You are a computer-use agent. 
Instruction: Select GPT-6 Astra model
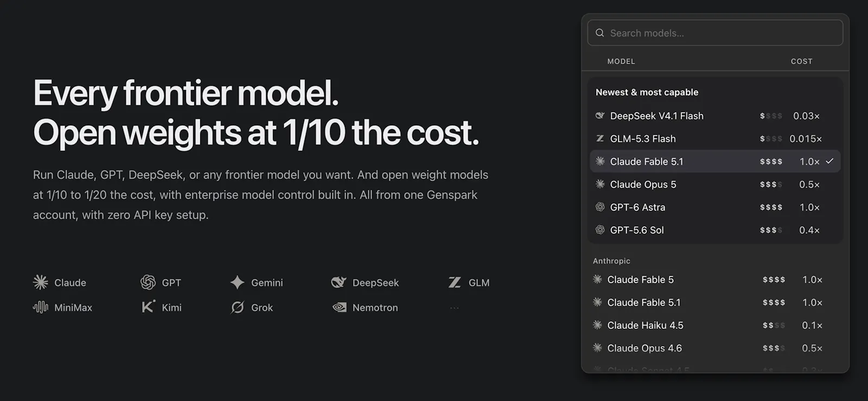[x=715, y=207]
